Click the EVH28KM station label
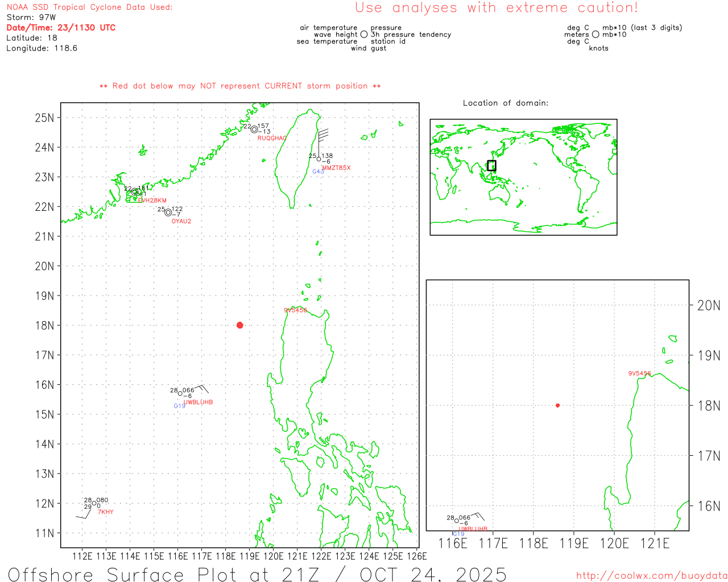This screenshot has height=582, width=728. (x=152, y=201)
